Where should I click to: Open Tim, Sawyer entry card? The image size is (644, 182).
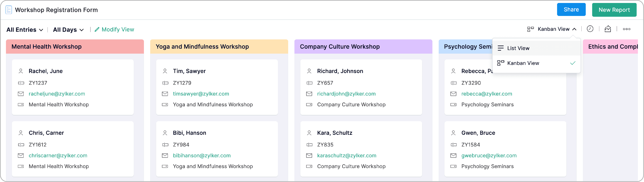(217, 87)
